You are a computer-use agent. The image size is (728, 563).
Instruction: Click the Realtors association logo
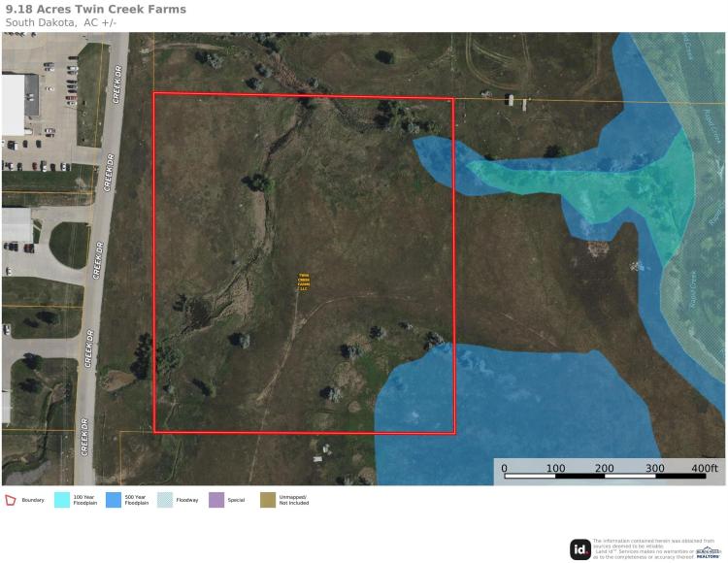click(709, 549)
